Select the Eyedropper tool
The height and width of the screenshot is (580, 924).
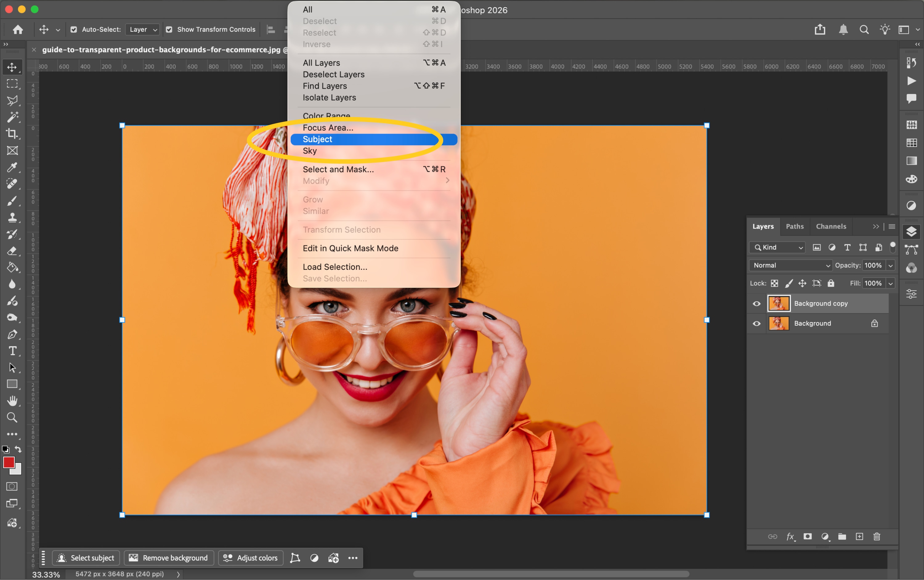pyautogui.click(x=12, y=167)
